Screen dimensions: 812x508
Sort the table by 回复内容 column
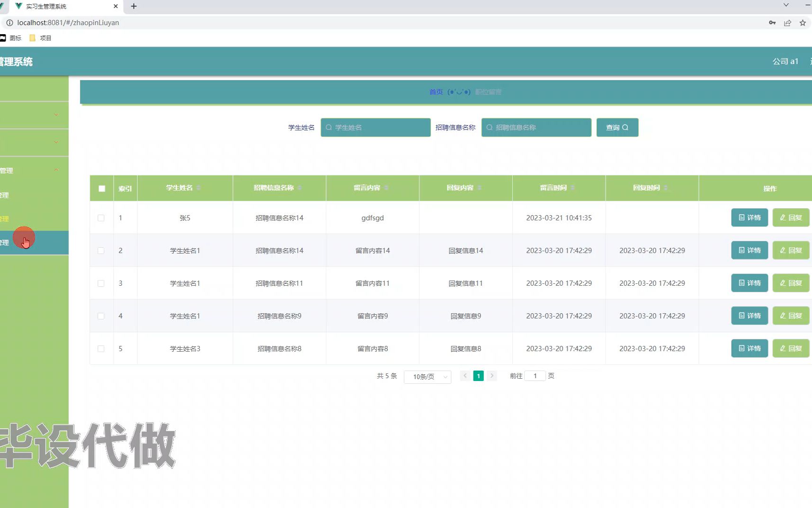[480, 188]
